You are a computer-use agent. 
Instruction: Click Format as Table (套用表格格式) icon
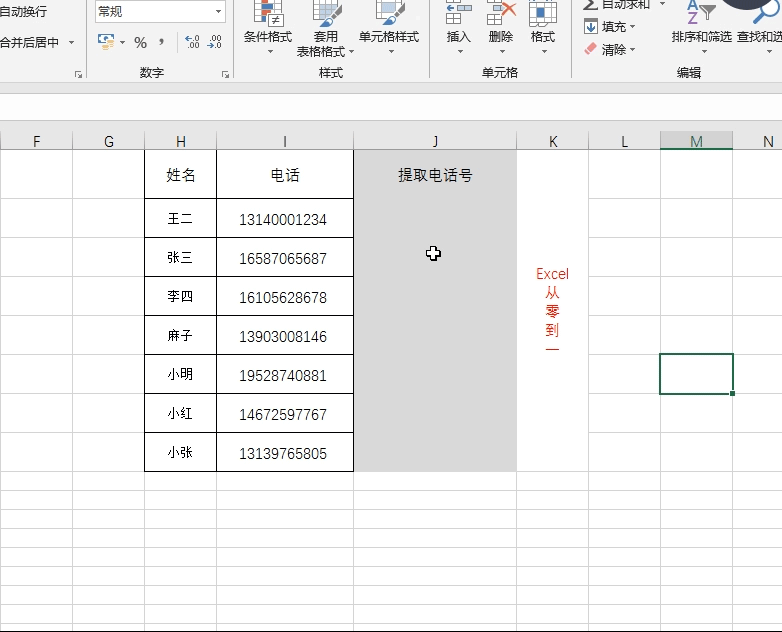click(x=326, y=13)
